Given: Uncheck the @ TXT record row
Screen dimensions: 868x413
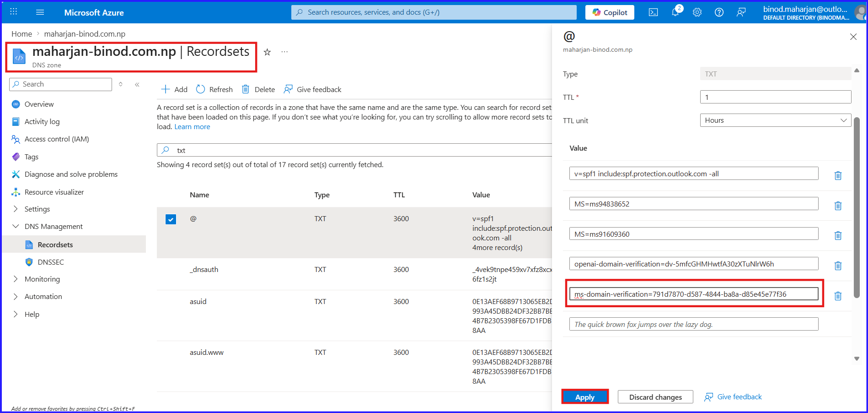Looking at the screenshot, I should (x=170, y=219).
